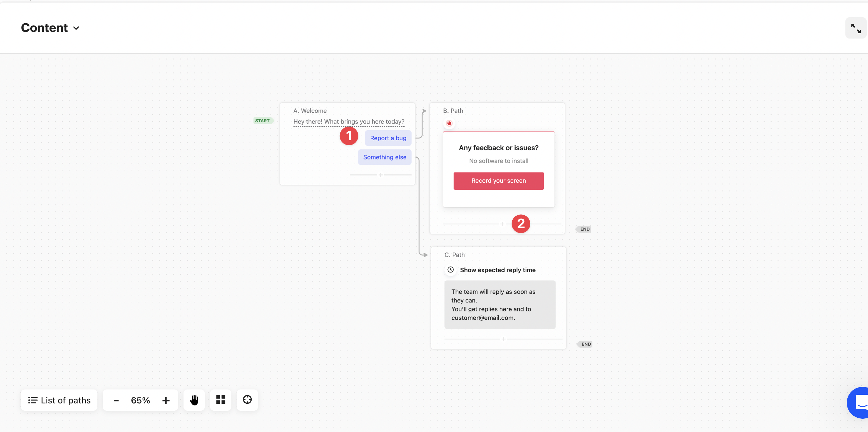
Task: Add a block at bottom of Path C
Action: pos(503,339)
